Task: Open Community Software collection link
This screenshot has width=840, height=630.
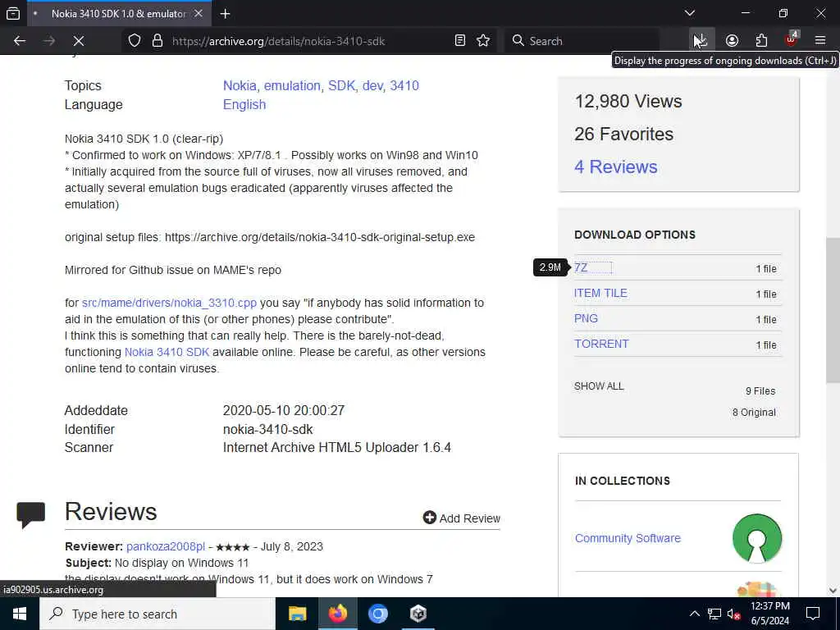Action: pyautogui.click(x=628, y=538)
